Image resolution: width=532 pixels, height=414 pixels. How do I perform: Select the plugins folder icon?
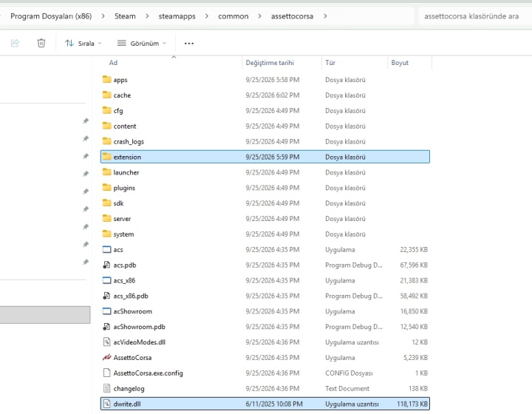click(107, 187)
